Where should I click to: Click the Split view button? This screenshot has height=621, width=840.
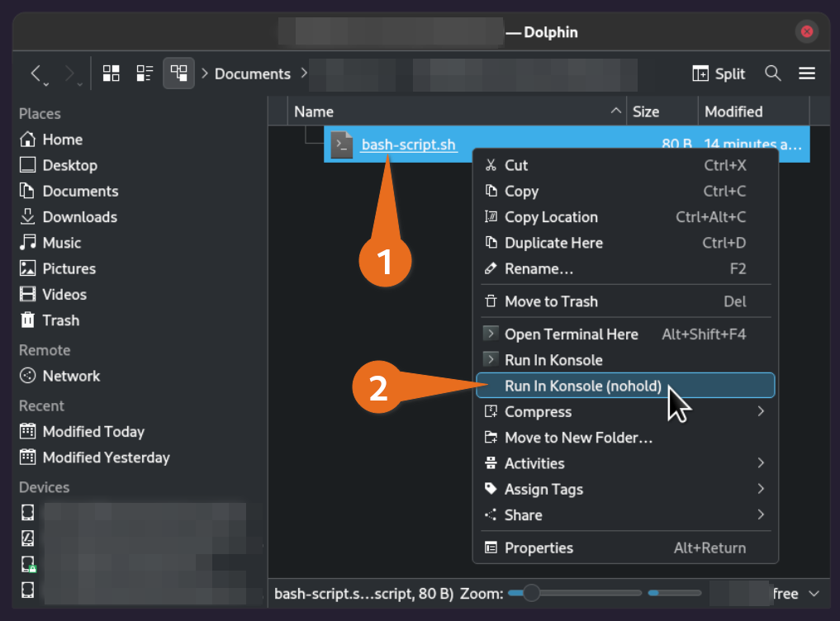pos(719,74)
